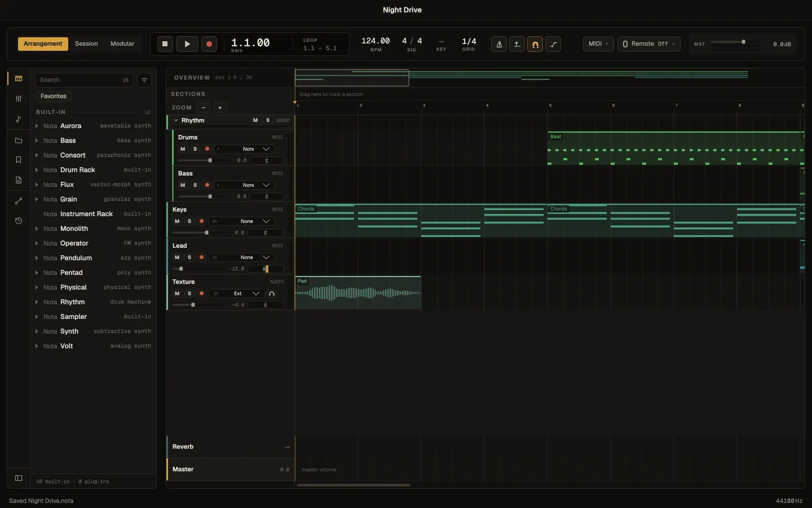Open the folder files sidebar panel
The image size is (812, 508).
(19, 141)
